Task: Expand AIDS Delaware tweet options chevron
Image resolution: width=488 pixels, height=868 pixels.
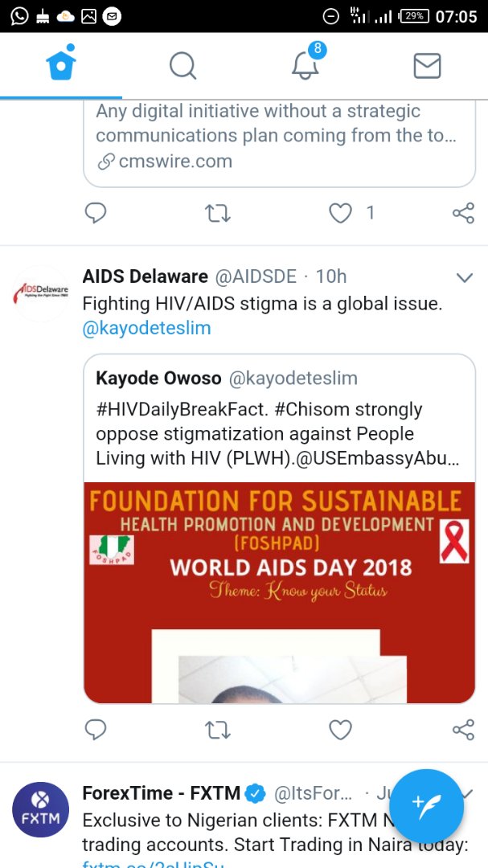Action: click(x=464, y=278)
